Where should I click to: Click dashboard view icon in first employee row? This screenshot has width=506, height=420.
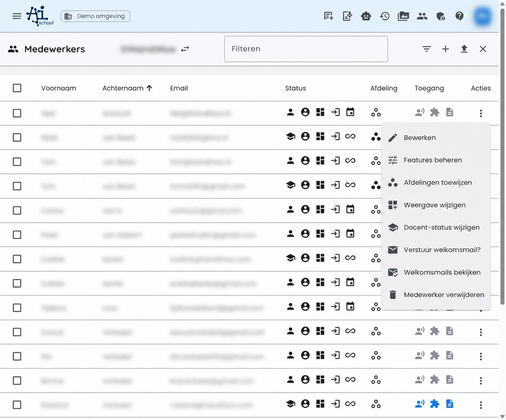320,112
